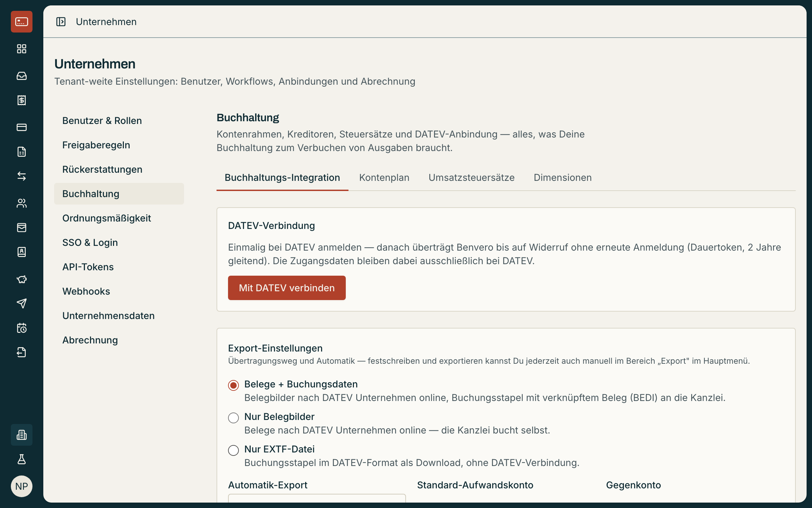812x508 pixels.
Task: Open the document sheet icon in sidebar
Action: pos(22,152)
